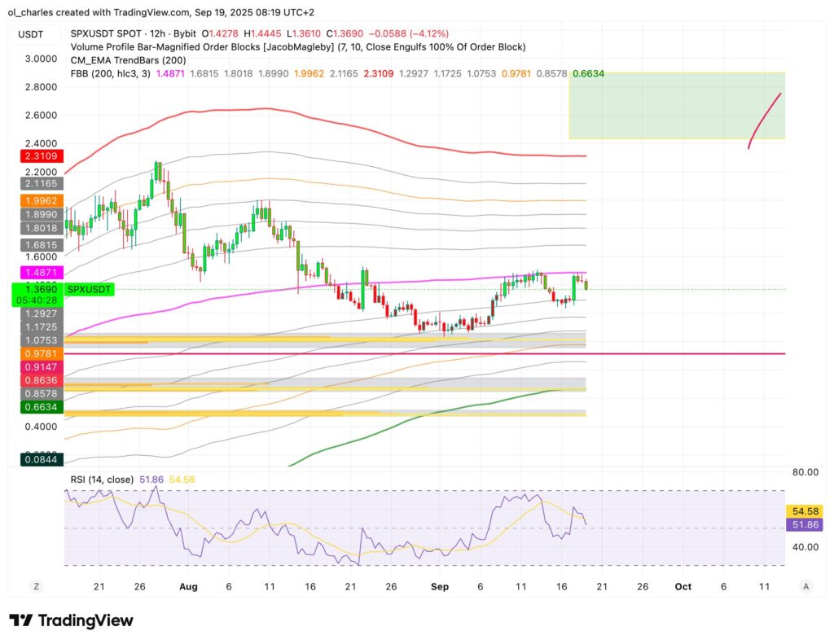This screenshot has height=644, width=834.
Task: Click the green SPXUSDT price label
Action: [90, 289]
